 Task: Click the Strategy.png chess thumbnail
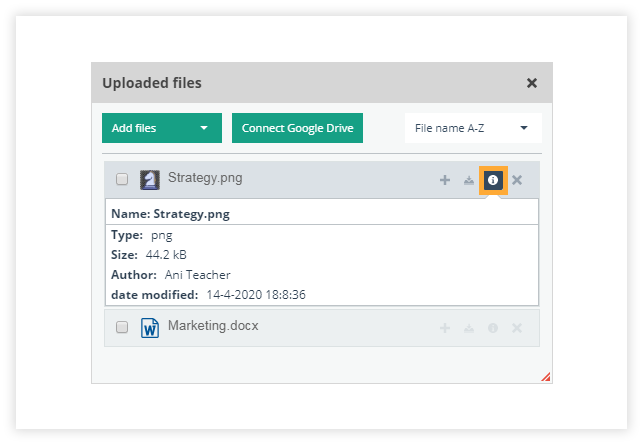click(x=150, y=180)
